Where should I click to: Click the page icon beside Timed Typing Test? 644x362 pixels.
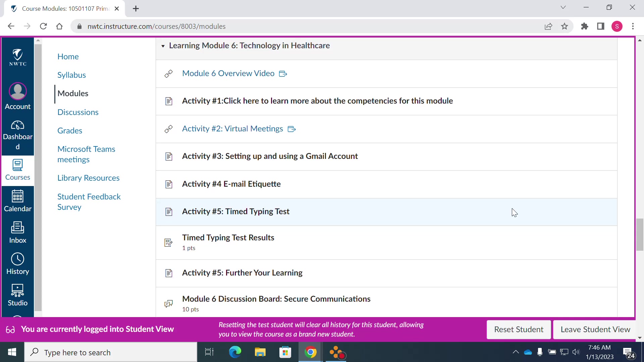coord(169,212)
